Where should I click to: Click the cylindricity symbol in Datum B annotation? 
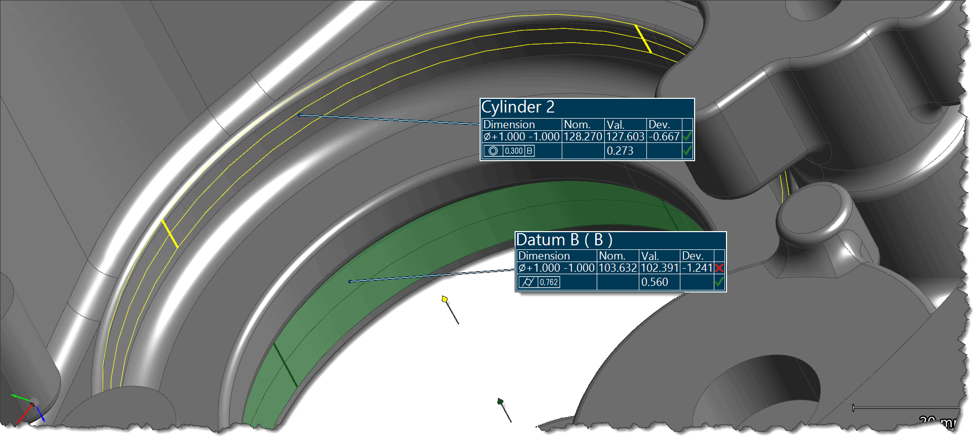(x=528, y=282)
